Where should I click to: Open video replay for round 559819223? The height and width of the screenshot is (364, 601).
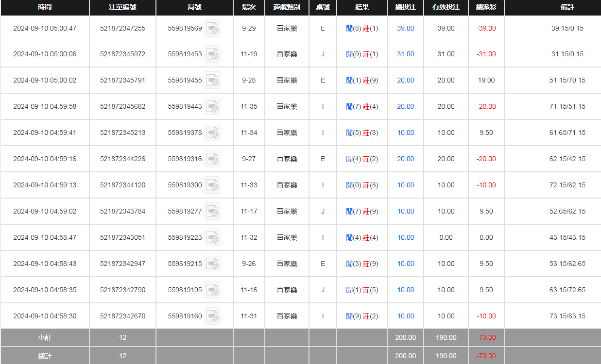tap(212, 238)
